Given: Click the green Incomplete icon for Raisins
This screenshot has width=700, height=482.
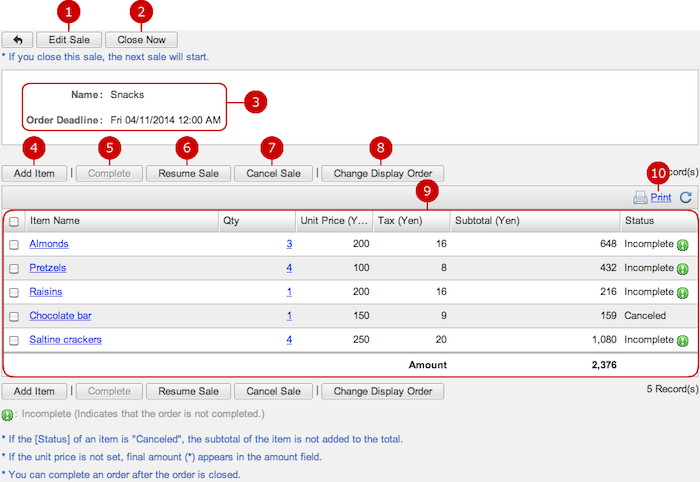Looking at the screenshot, I should click(x=683, y=293).
